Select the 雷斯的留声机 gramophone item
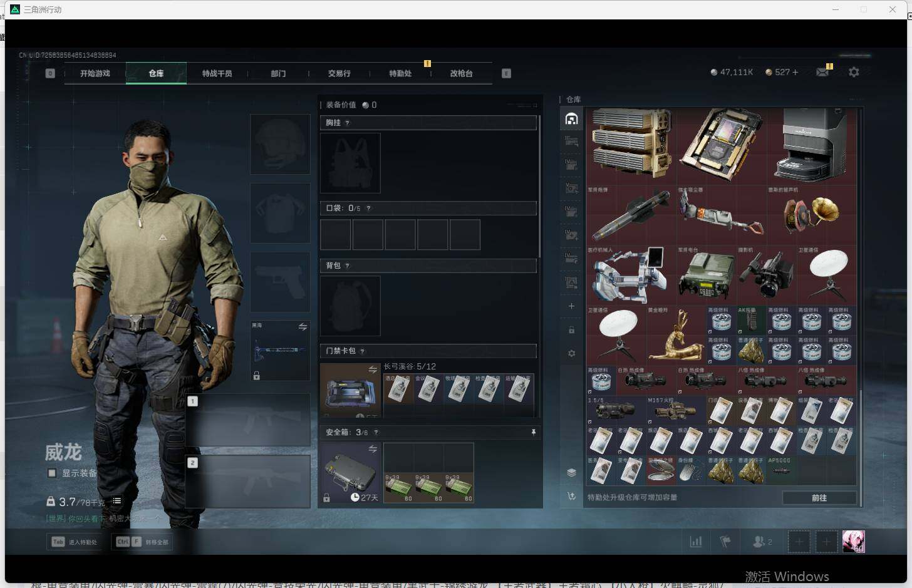The width and height of the screenshot is (912, 588). point(811,215)
